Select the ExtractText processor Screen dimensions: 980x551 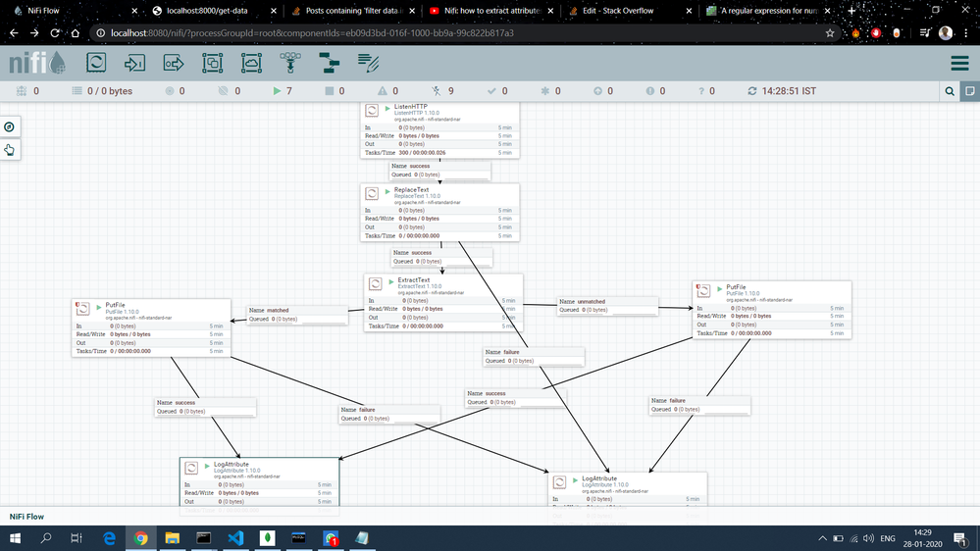coord(443,303)
